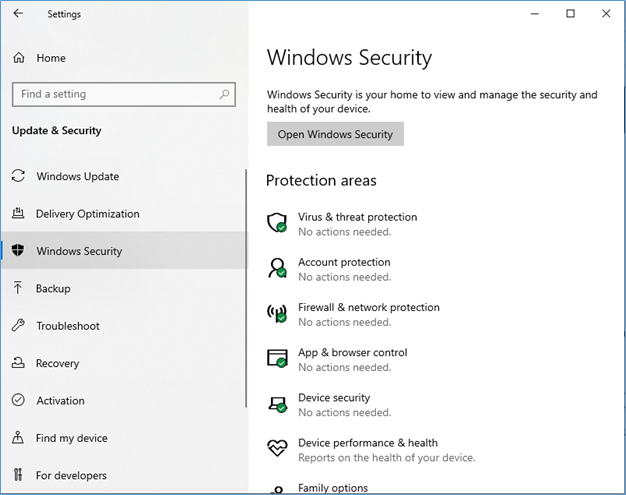The height and width of the screenshot is (495, 626).
Task: Click the Troubleshoot wrench icon
Action: pos(18,325)
